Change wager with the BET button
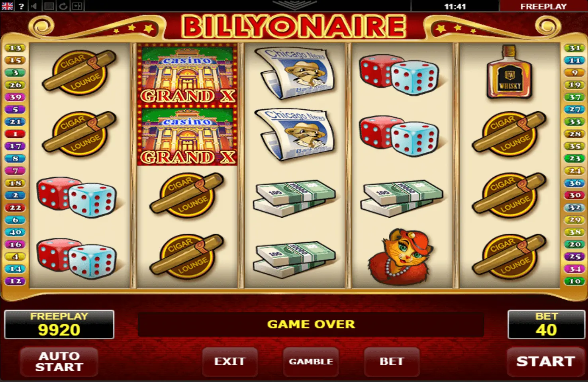Screen dimensions: 588x382 [392, 362]
